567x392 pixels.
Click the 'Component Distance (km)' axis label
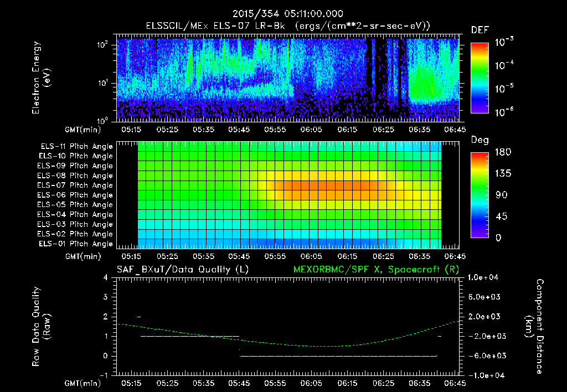tap(535, 327)
